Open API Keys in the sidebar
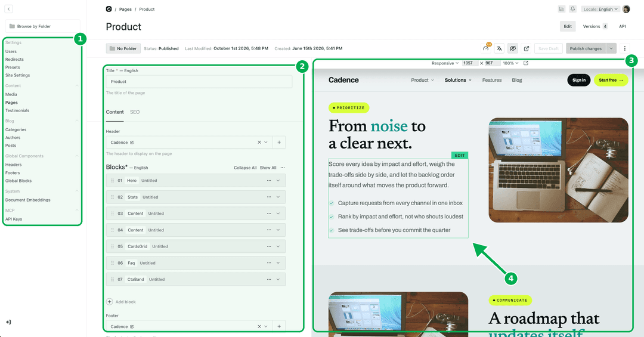The height and width of the screenshot is (337, 644). point(14,219)
